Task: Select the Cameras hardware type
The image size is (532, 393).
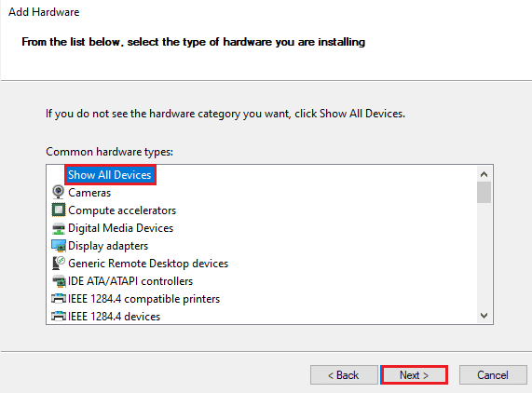Action: pos(89,193)
